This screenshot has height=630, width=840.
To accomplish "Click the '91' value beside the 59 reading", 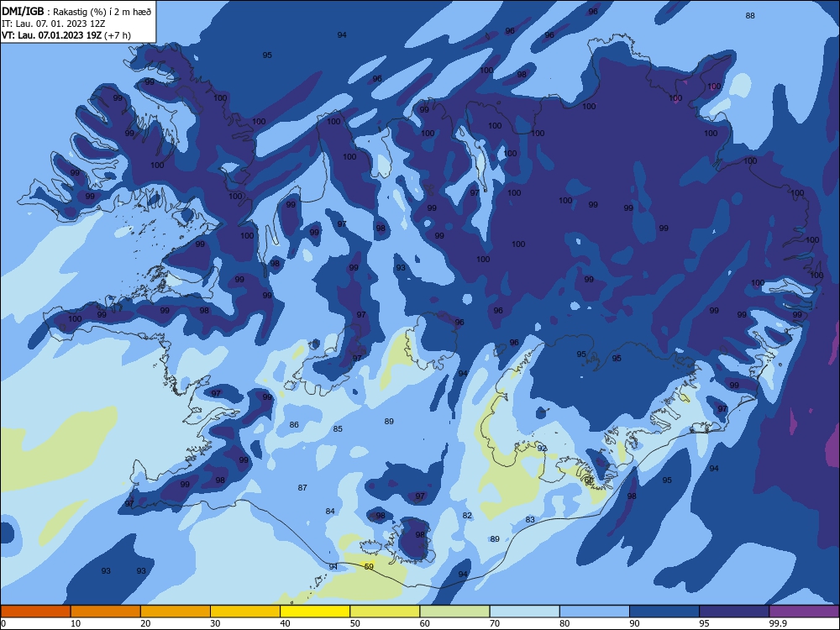I will pos(333,566).
